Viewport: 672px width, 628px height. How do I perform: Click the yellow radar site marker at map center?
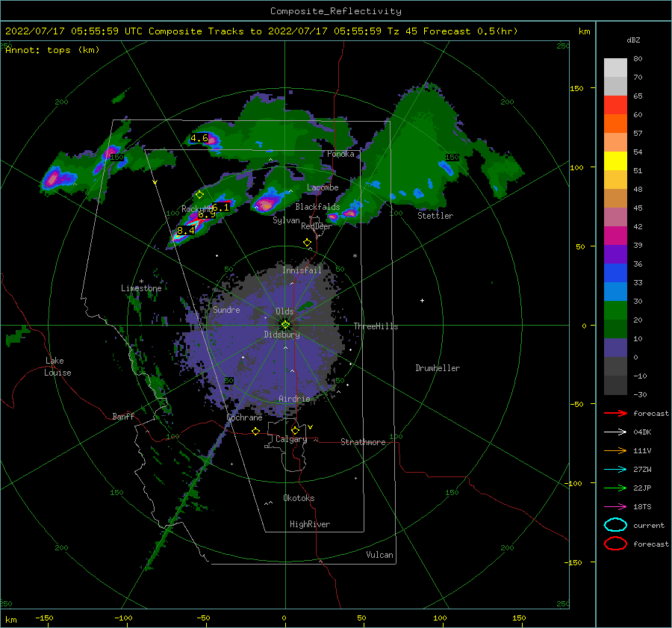point(285,325)
